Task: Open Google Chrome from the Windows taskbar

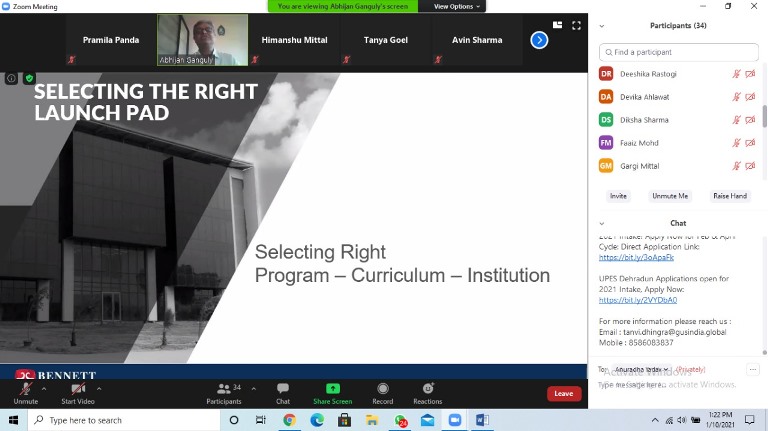Action: click(289, 420)
